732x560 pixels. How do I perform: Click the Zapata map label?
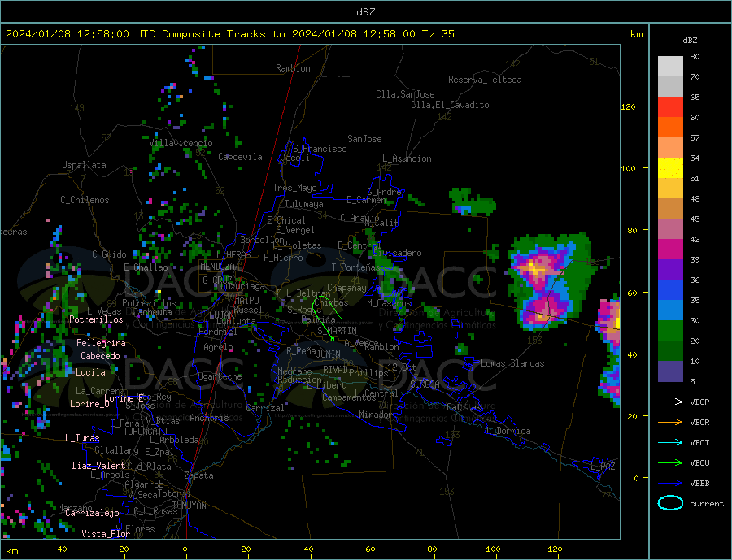(x=199, y=475)
